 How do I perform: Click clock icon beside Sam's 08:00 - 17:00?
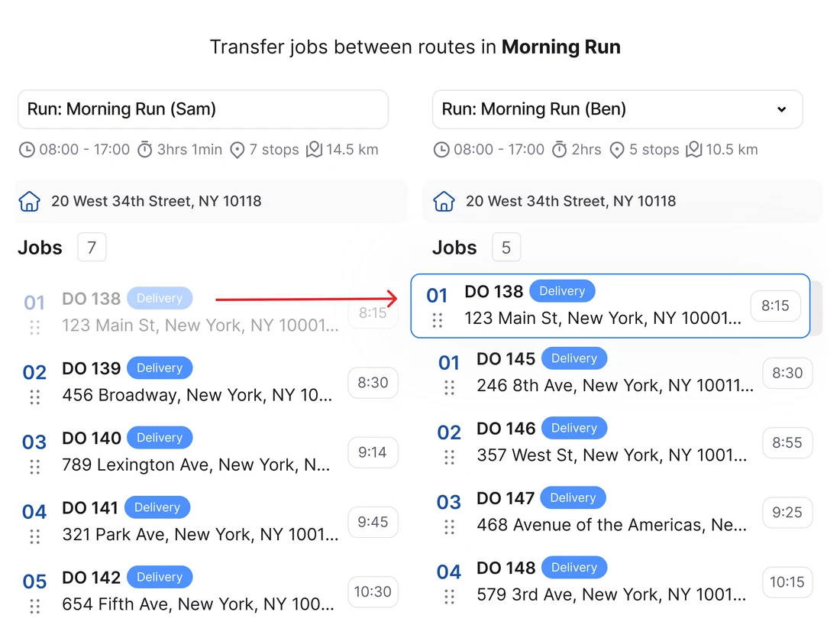coord(27,150)
